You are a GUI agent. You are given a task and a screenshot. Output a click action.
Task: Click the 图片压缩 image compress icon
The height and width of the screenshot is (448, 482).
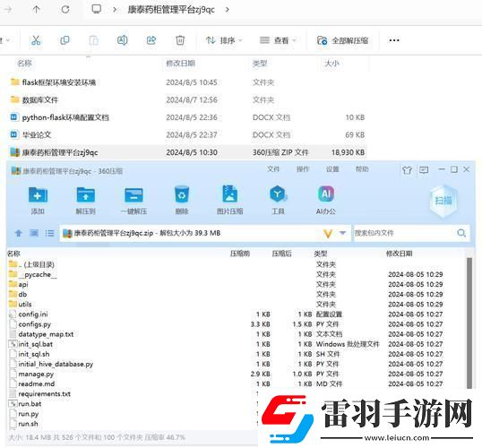[230, 200]
